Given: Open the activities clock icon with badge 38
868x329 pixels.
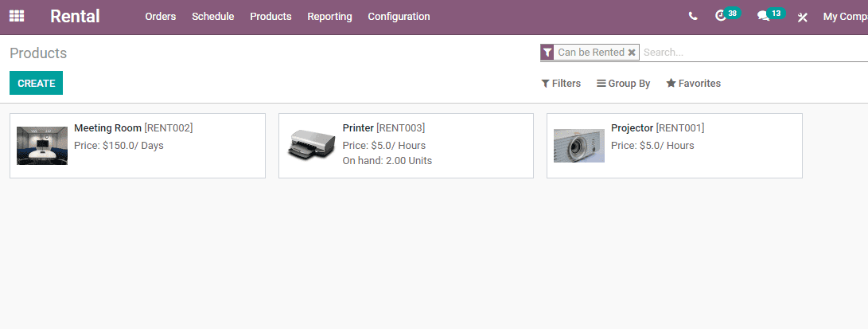Looking at the screenshot, I should pos(721,16).
